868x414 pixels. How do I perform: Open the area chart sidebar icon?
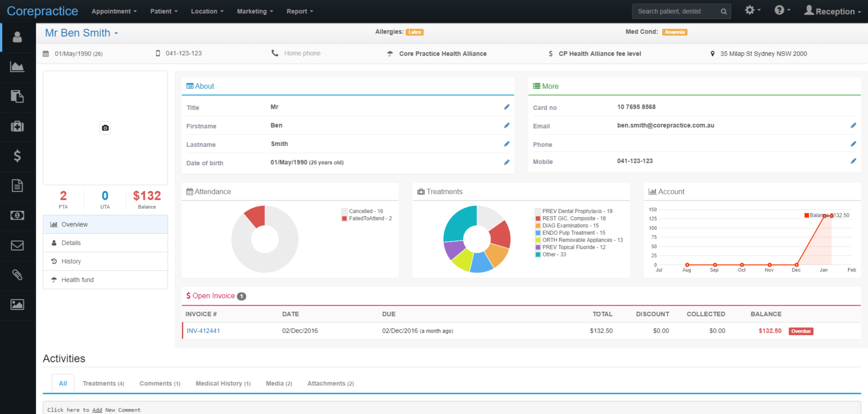coord(17,67)
